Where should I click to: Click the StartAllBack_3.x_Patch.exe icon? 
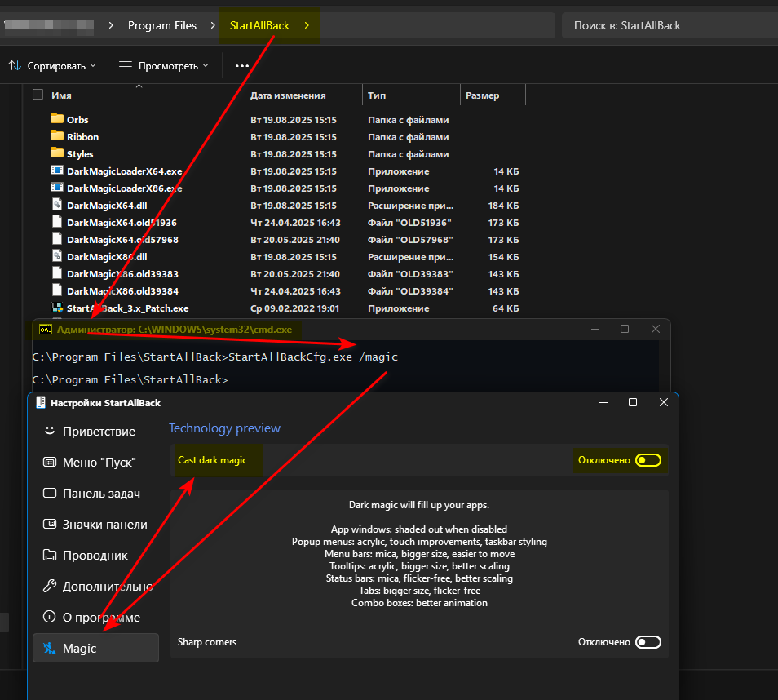(x=57, y=308)
